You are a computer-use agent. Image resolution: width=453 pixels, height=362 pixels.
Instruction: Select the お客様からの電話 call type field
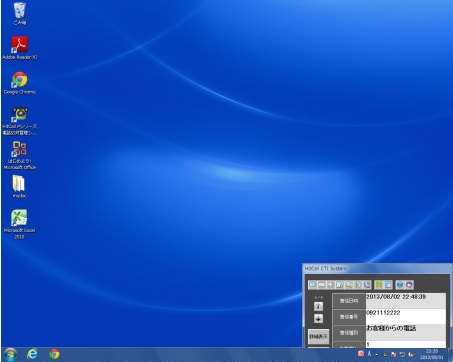(x=406, y=332)
